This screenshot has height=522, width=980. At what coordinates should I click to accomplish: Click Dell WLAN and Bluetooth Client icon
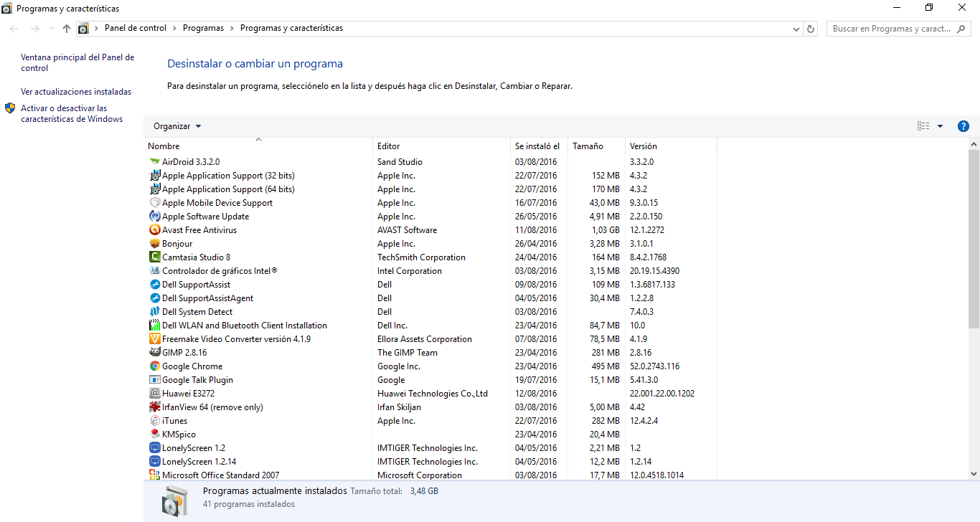[x=155, y=326]
